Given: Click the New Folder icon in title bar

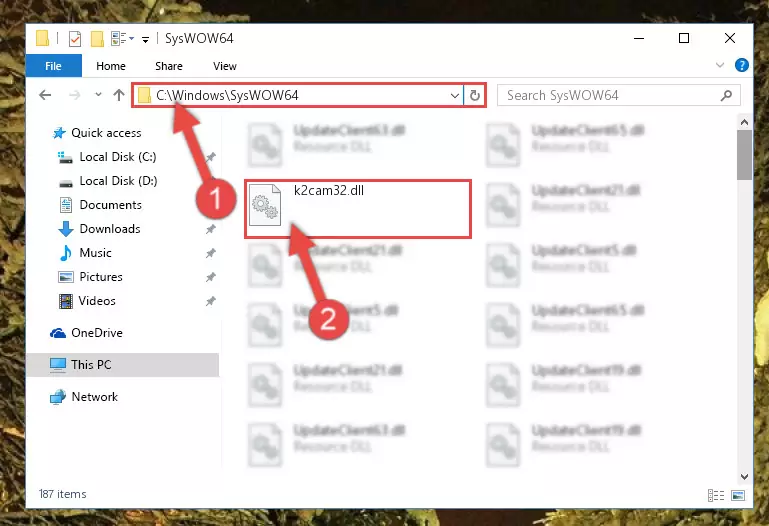Looking at the screenshot, I should pyautogui.click(x=97, y=39).
